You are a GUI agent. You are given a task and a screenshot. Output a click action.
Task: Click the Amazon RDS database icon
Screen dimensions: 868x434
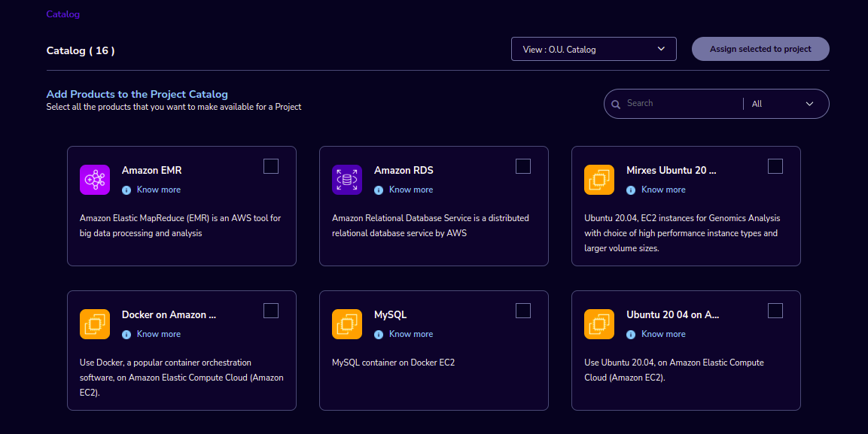coord(347,180)
